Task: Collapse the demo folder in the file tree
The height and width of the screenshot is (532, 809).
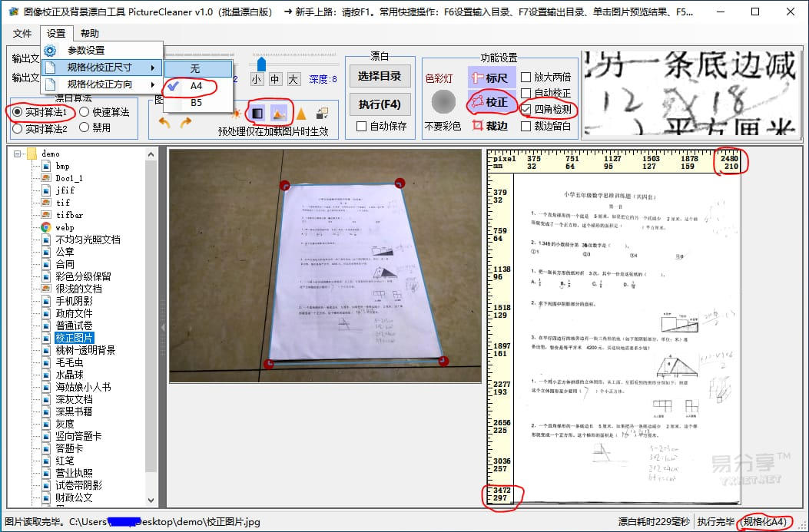Action: pos(16,153)
